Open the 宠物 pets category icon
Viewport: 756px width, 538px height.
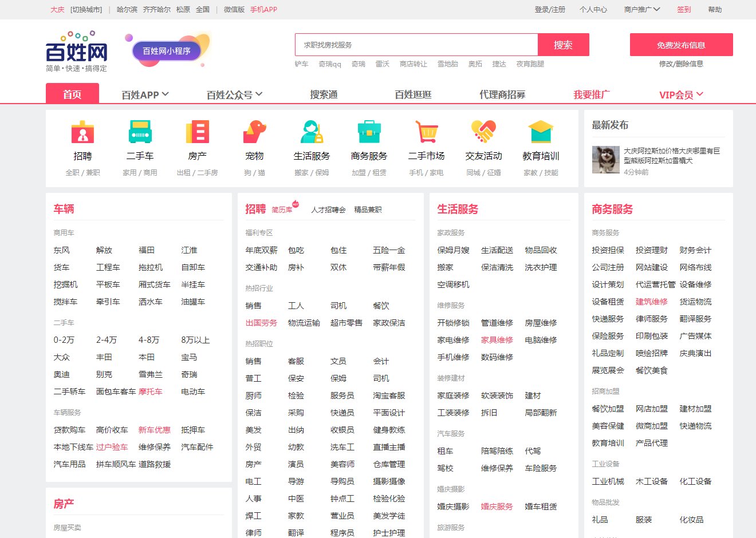(x=254, y=133)
